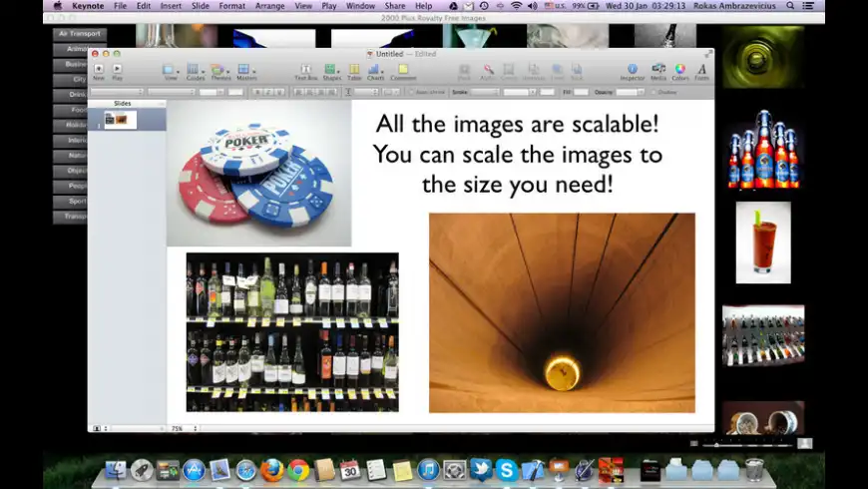This screenshot has height=489, width=868.
Task: Open the Format menu
Action: click(x=231, y=6)
